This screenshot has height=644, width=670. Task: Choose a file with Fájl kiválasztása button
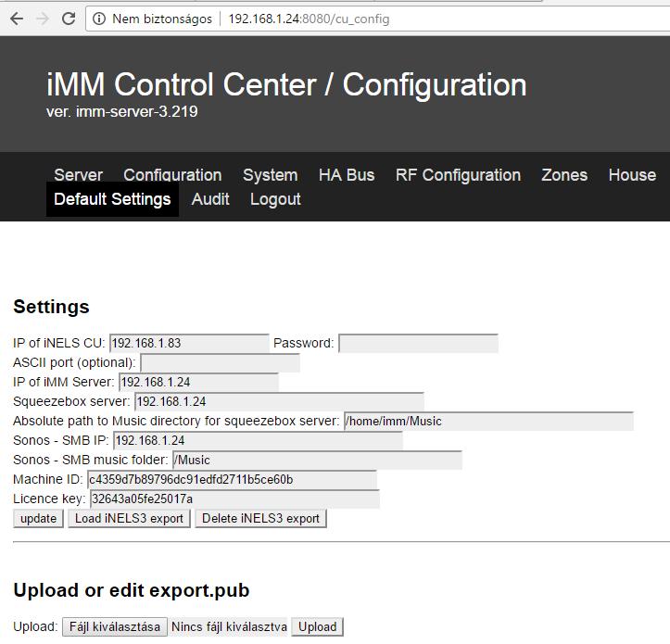(x=115, y=627)
